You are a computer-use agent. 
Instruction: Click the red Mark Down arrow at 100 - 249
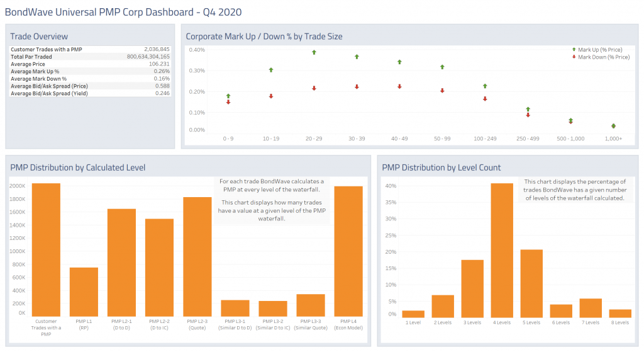485,99
